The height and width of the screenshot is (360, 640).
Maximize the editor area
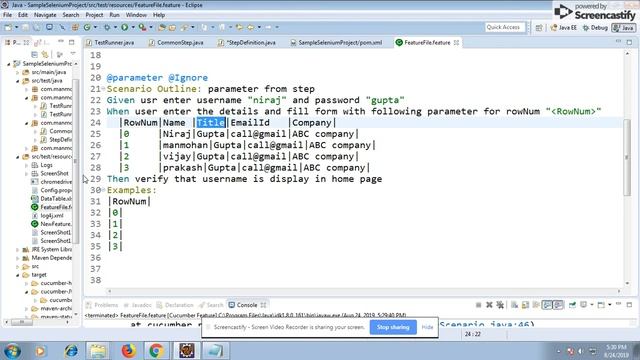(629, 42)
